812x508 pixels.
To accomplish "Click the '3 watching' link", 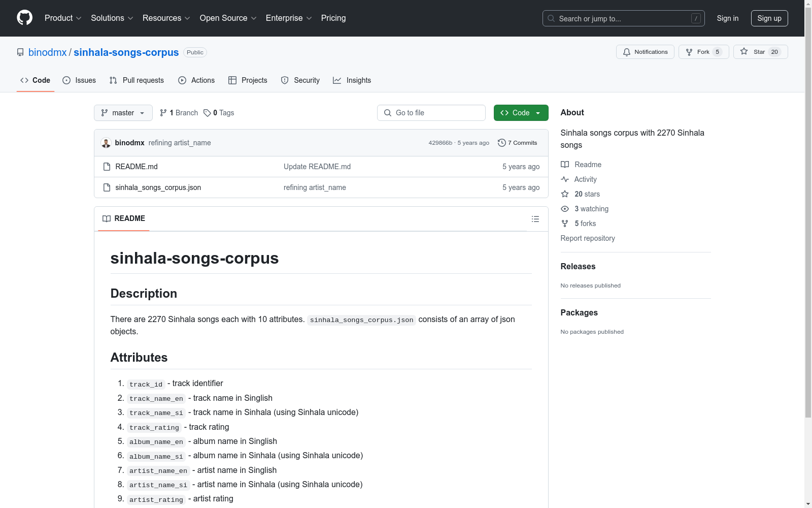I will [592, 209].
